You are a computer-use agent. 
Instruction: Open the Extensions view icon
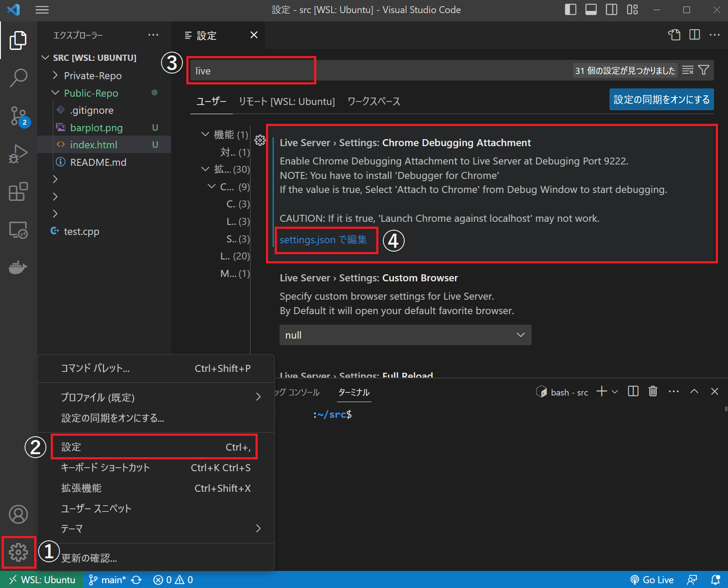click(18, 192)
